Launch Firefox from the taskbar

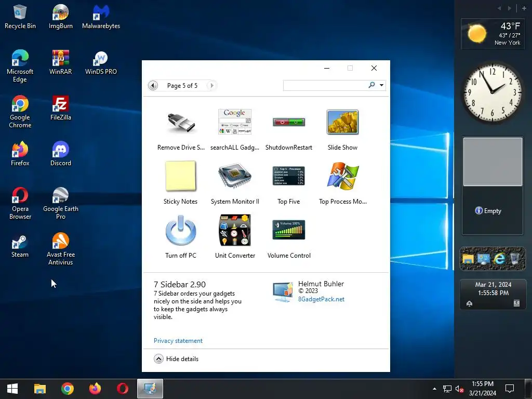pos(95,389)
